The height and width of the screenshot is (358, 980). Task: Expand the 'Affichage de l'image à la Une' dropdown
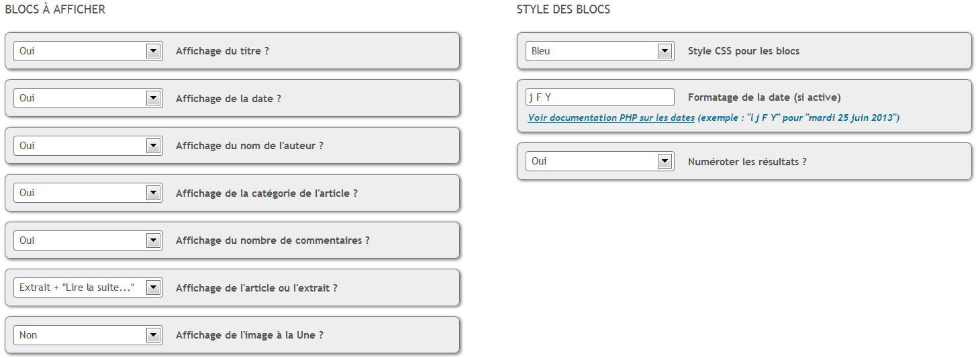[x=88, y=335]
